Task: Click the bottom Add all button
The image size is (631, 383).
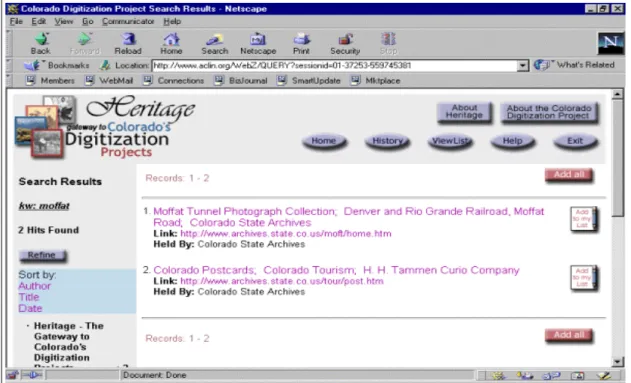Action: pos(569,335)
